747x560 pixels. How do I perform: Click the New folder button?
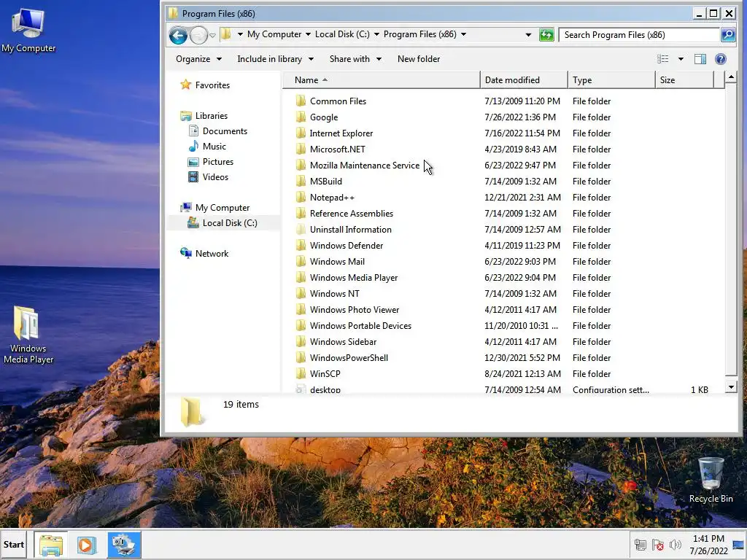point(419,59)
